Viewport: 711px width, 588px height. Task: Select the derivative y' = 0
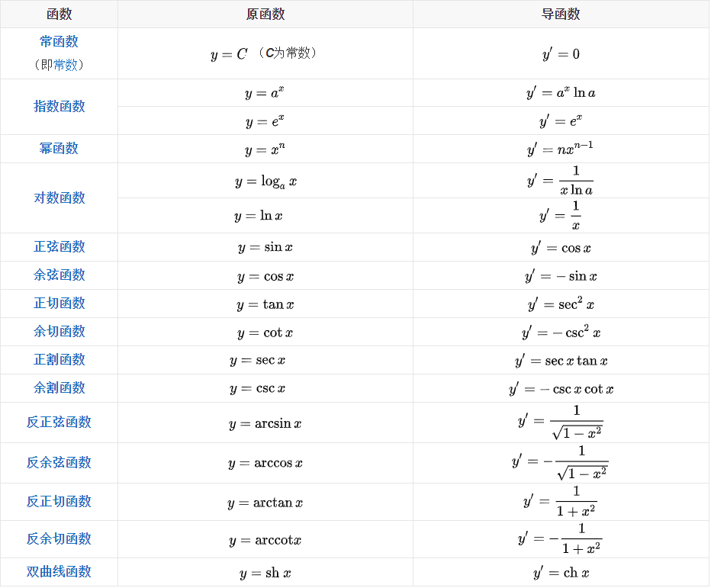click(561, 54)
